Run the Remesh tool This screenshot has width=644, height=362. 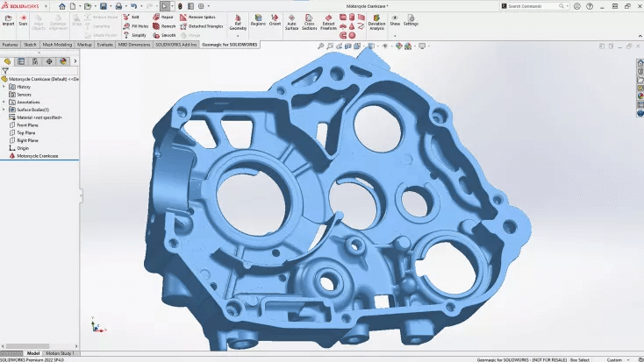pyautogui.click(x=164, y=26)
